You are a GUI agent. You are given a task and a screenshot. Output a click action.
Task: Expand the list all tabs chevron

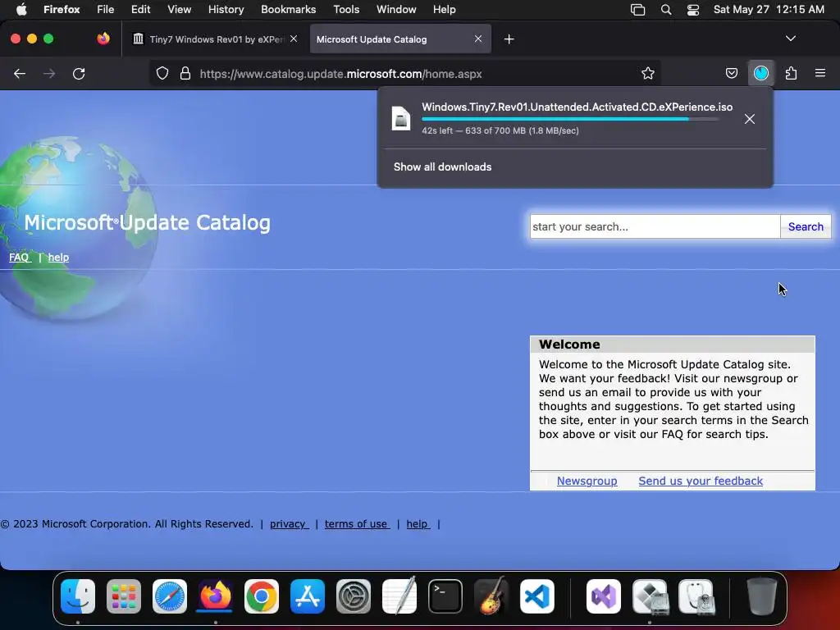[x=790, y=39]
